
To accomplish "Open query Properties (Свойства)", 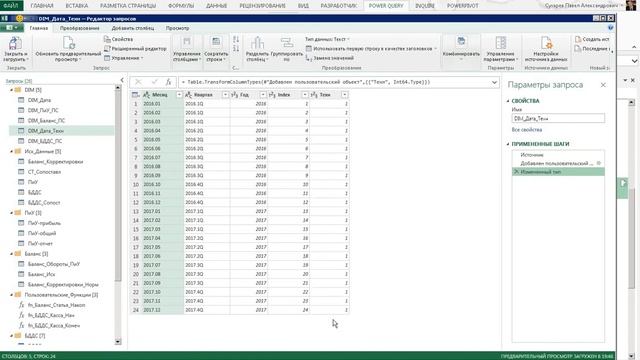I will pos(118,39).
